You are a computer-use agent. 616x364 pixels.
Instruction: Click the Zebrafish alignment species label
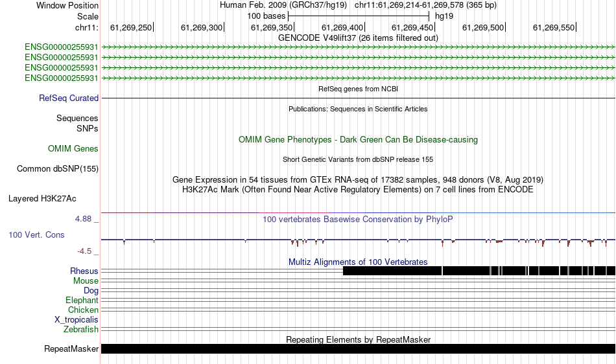click(81, 329)
